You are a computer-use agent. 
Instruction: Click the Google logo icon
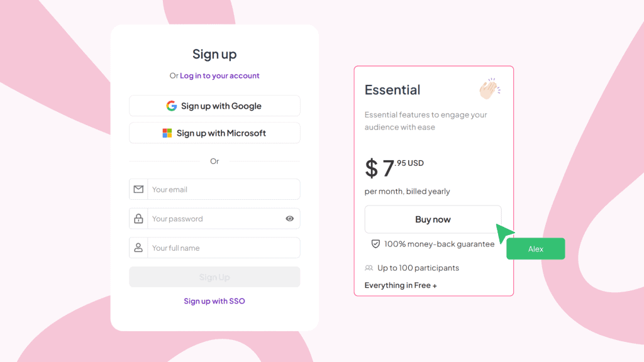click(x=171, y=106)
